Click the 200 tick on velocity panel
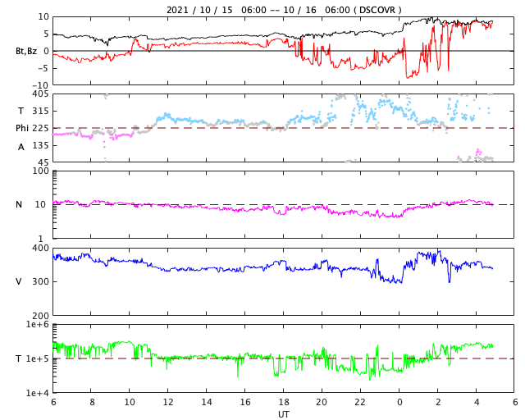This screenshot has width=525, height=420. [x=40, y=316]
